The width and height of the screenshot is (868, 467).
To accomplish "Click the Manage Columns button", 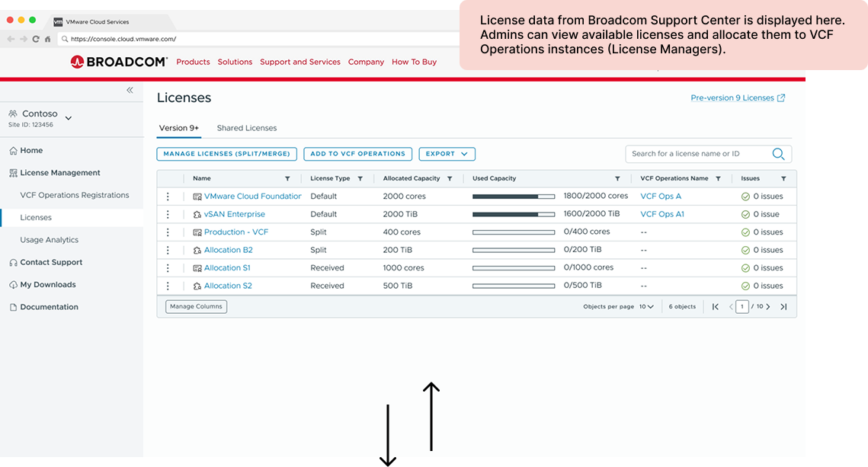I will pyautogui.click(x=196, y=306).
